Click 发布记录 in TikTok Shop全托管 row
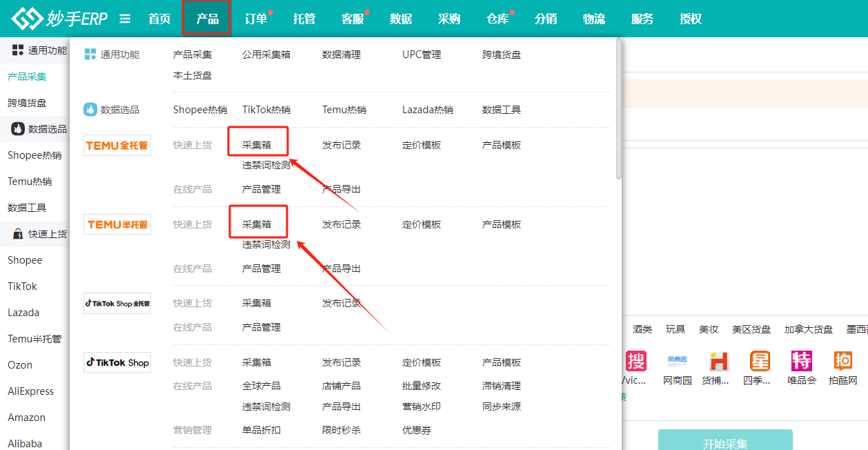This screenshot has width=868, height=450. [342, 303]
